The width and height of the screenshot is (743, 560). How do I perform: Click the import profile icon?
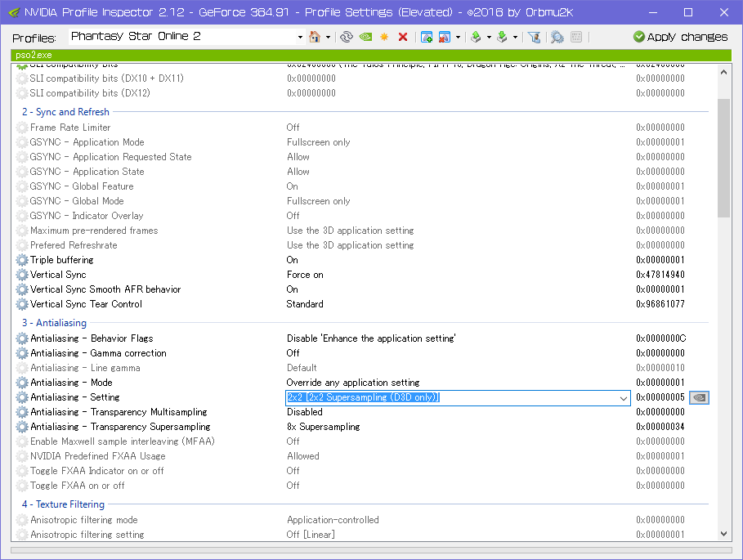(503, 37)
